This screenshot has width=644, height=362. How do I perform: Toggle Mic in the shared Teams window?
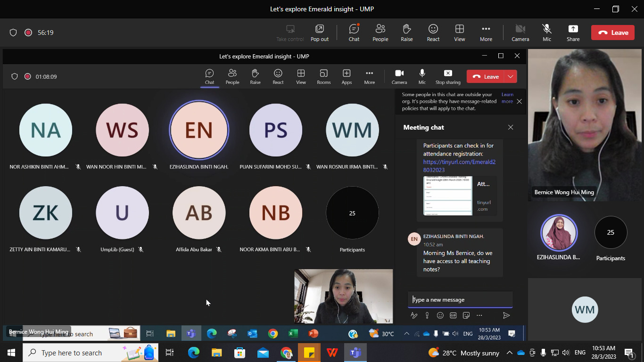tap(422, 76)
